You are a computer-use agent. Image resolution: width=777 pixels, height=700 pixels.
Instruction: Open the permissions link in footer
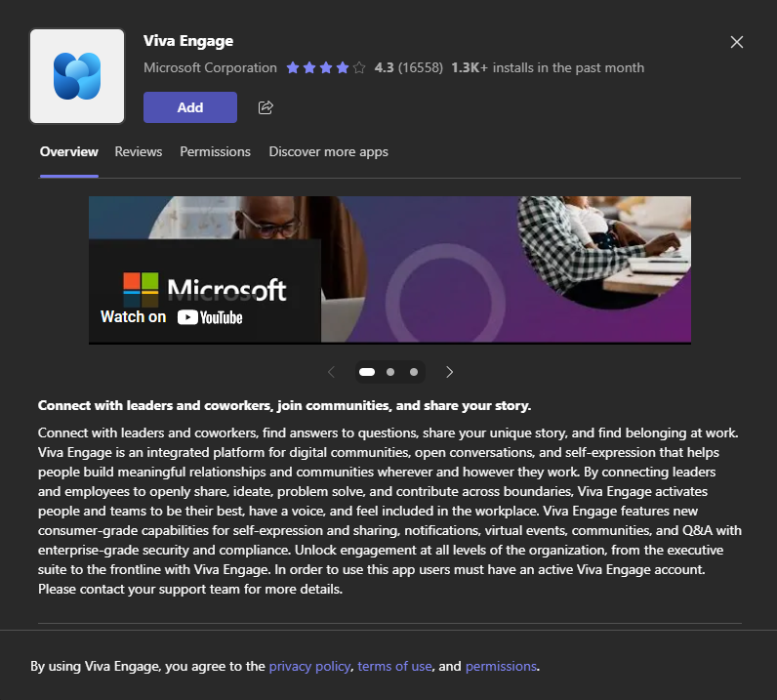point(501,666)
